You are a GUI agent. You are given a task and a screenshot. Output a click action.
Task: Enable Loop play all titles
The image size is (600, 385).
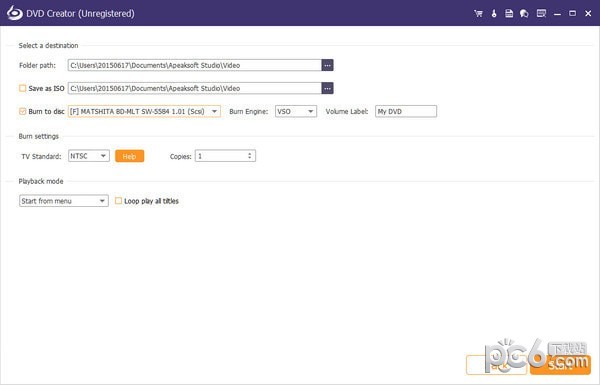click(x=119, y=201)
